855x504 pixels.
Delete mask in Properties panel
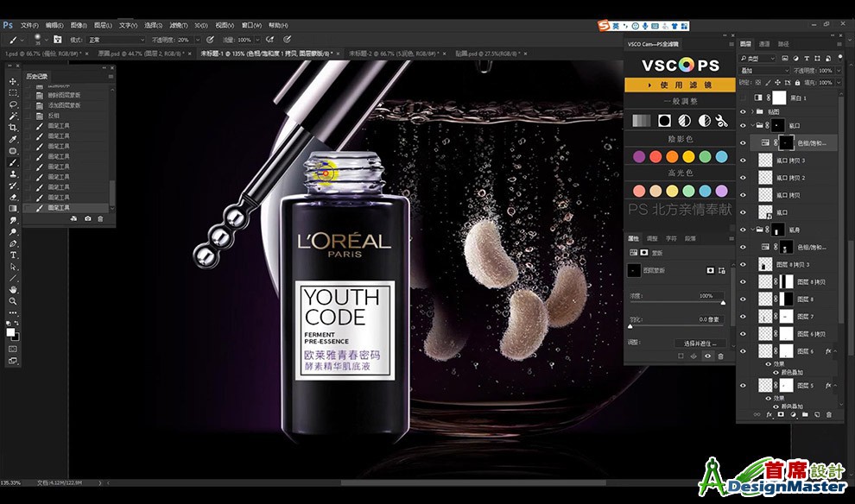point(720,356)
